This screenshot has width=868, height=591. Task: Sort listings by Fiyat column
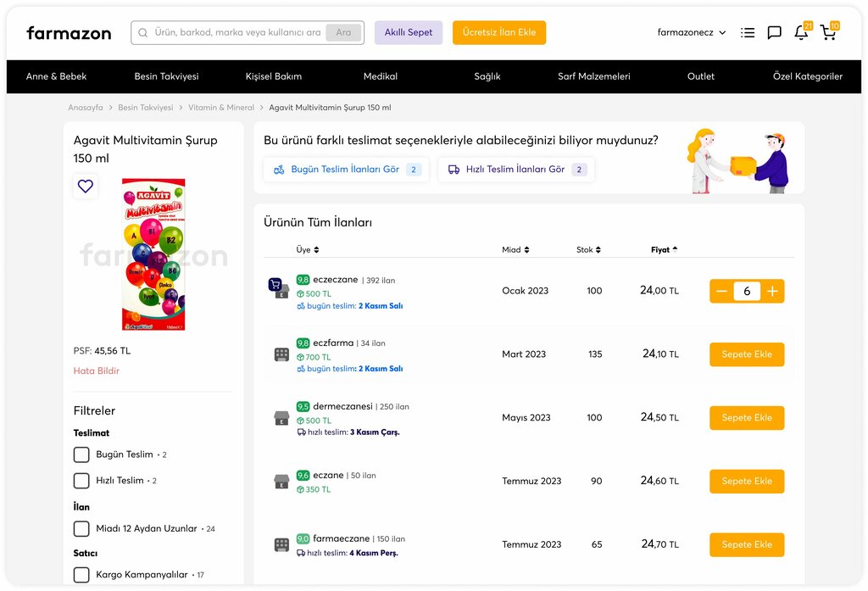point(665,250)
